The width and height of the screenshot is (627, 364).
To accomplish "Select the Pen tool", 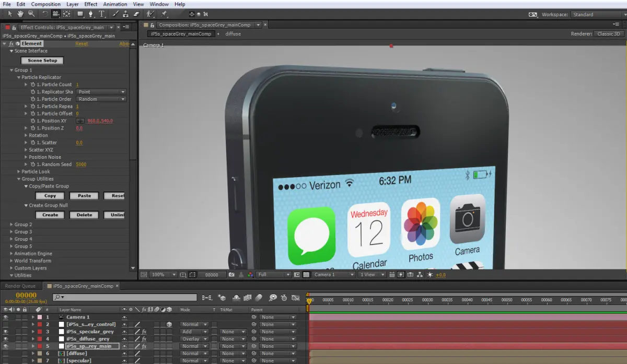I will coord(91,14).
